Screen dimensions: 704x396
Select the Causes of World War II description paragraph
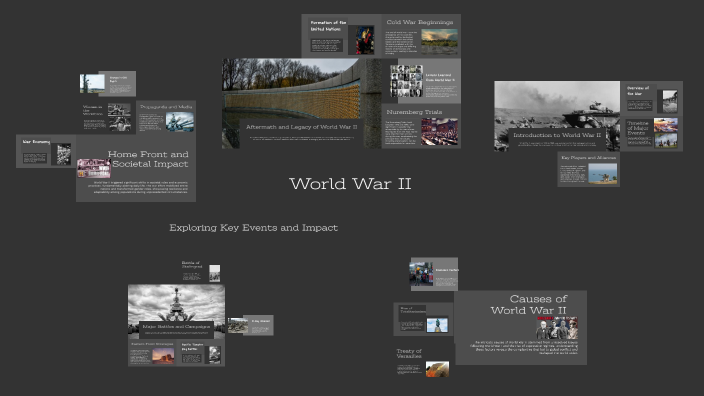(x=524, y=348)
